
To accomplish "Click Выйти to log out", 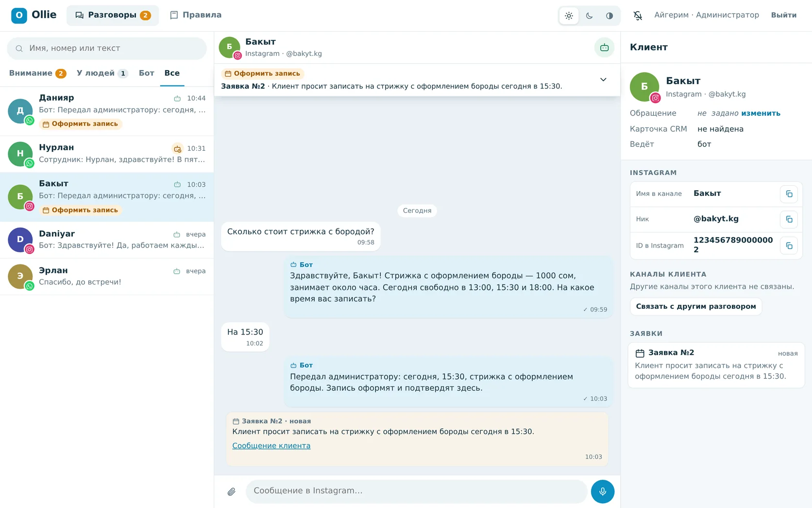I will click(x=783, y=15).
